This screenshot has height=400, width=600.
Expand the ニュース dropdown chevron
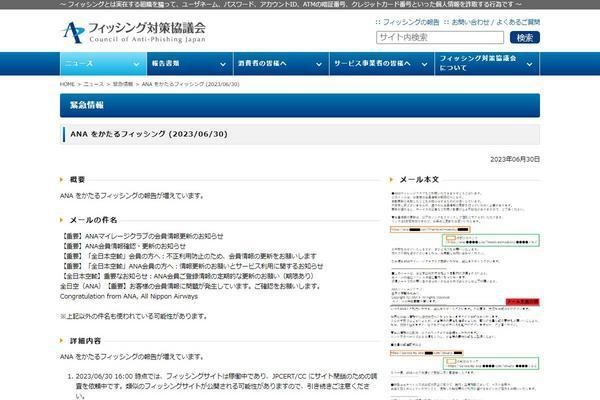tap(136, 65)
